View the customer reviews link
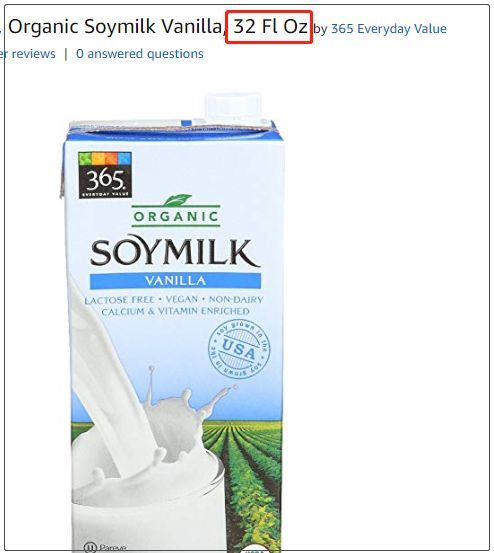 point(28,54)
